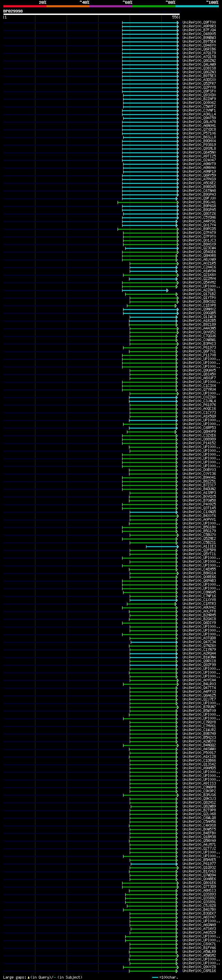The image size is (222, 980).
Task: Select hit label UniRef100_B9P6G8
Action: pyautogui.click(x=199, y=206)
